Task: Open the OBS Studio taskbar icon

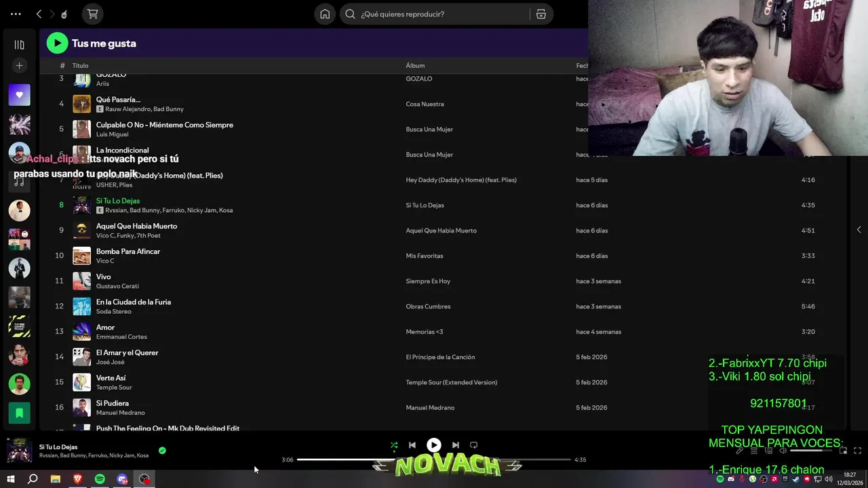Action: point(144,479)
